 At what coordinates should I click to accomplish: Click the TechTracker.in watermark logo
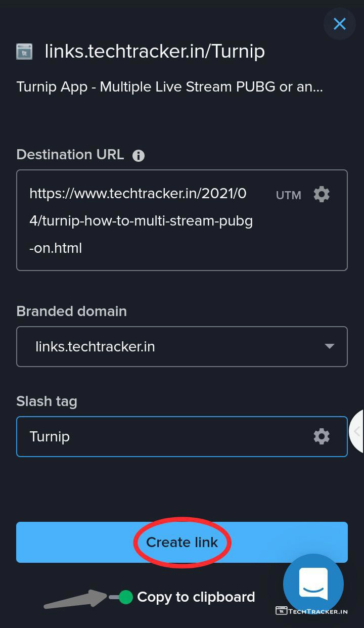pos(311,611)
